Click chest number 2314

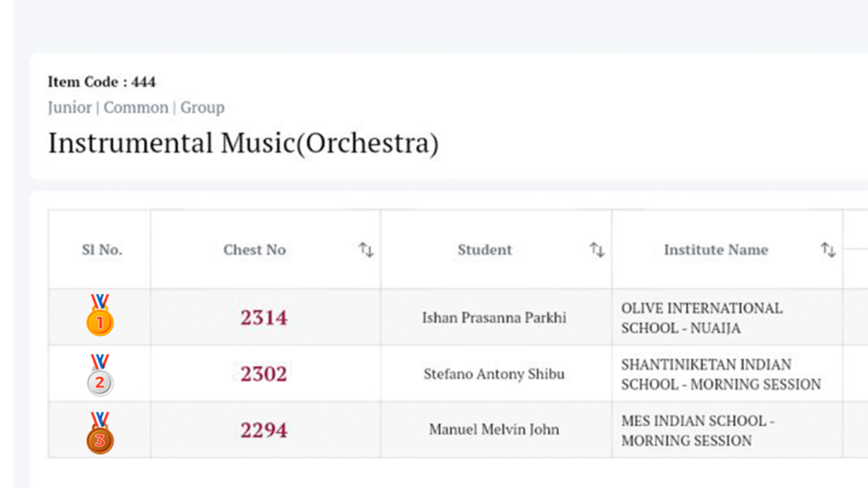(x=264, y=318)
